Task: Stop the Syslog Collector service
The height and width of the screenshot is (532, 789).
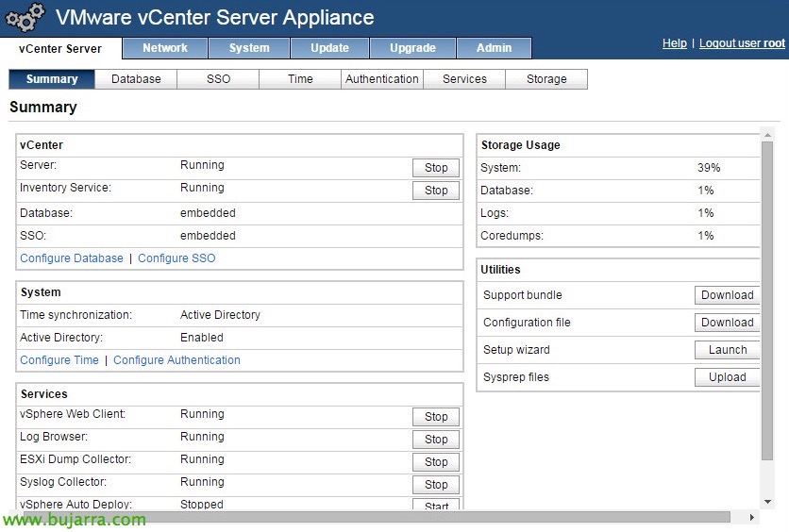Action: [436, 485]
